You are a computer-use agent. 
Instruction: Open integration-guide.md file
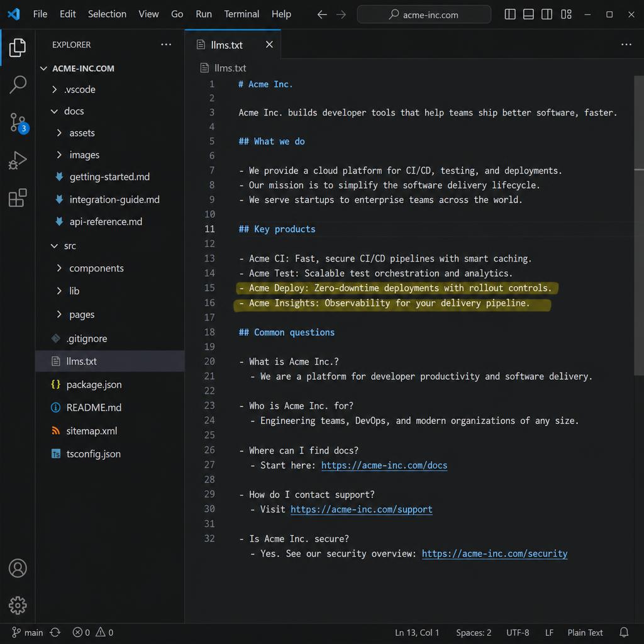(x=114, y=199)
